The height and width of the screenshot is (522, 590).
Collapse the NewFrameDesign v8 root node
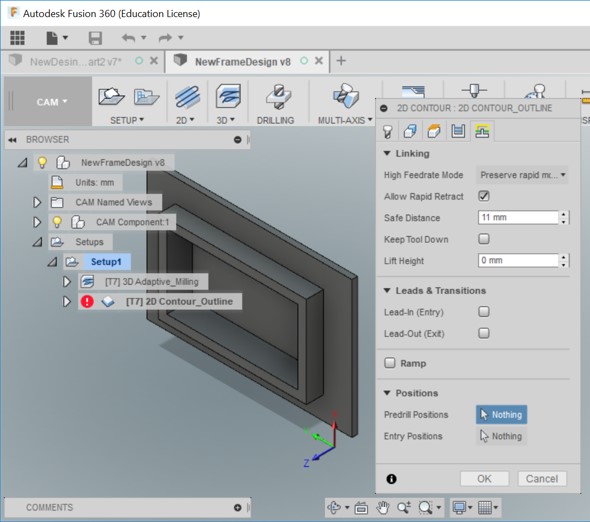(23, 163)
